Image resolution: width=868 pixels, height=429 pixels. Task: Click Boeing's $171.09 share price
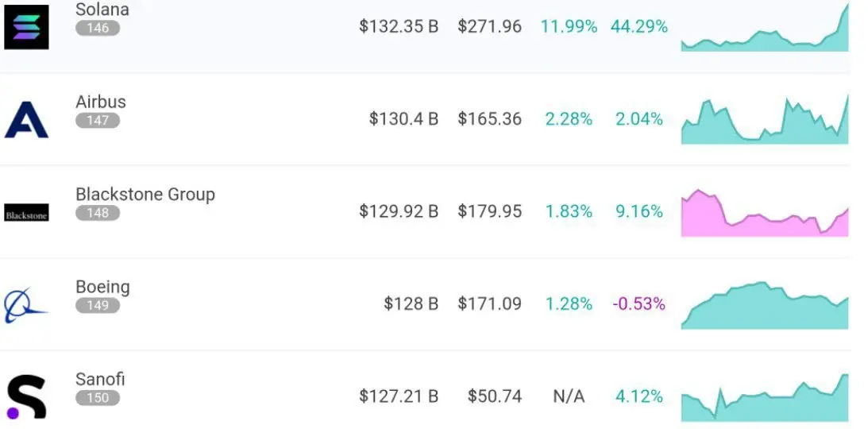click(489, 303)
